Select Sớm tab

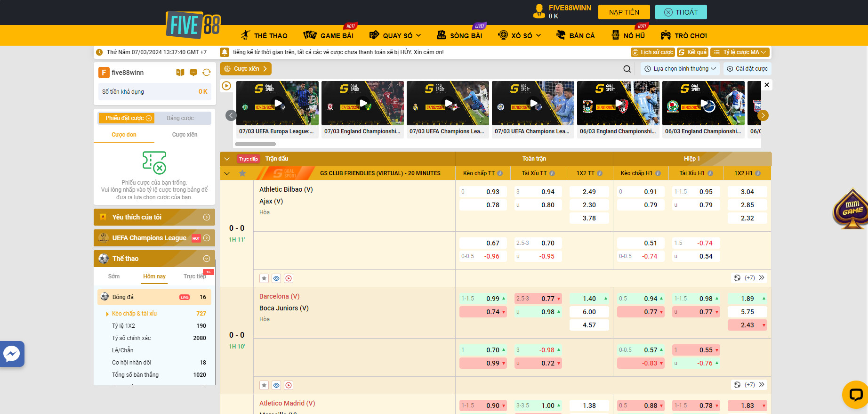[x=114, y=276]
